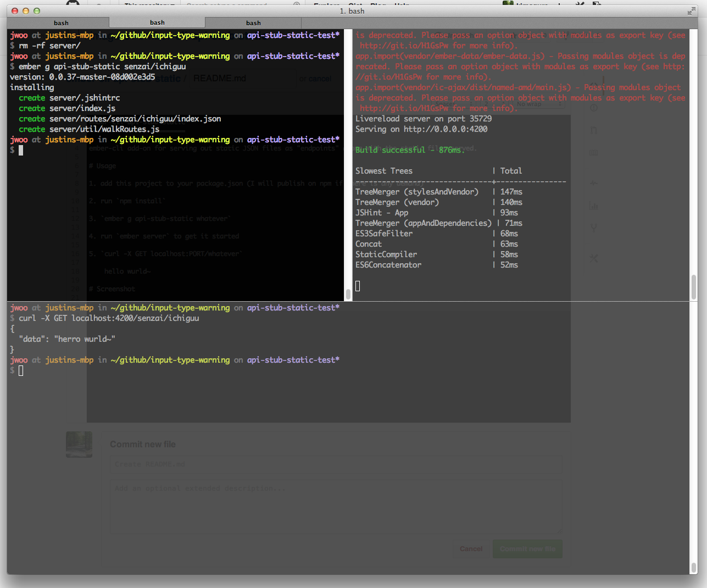Click the Cancel button in the background GitHub page
Image resolution: width=707 pixels, height=588 pixels.
(x=471, y=548)
